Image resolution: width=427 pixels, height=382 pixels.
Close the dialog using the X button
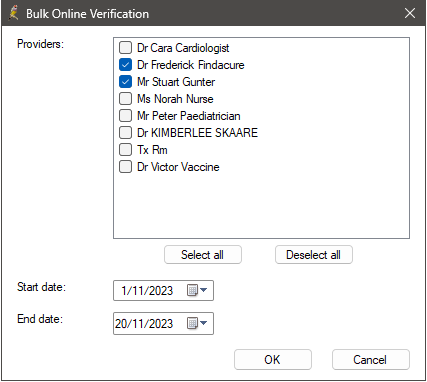pos(410,13)
